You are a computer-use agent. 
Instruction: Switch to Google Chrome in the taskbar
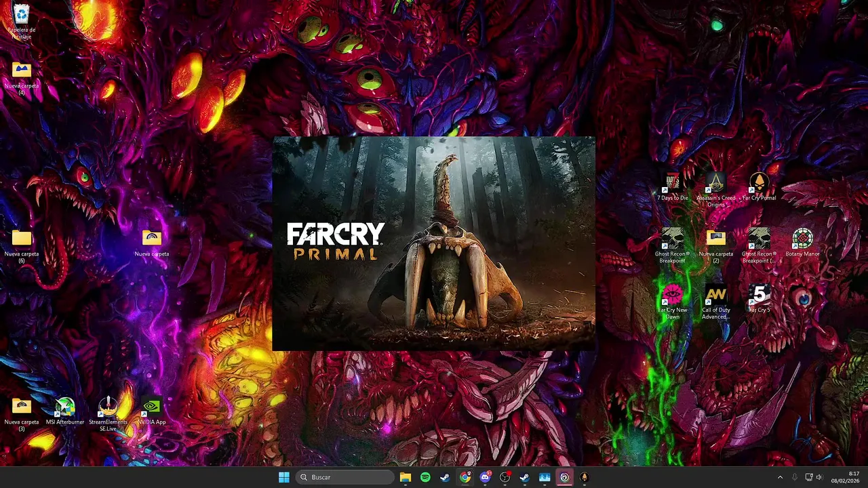[x=465, y=477]
